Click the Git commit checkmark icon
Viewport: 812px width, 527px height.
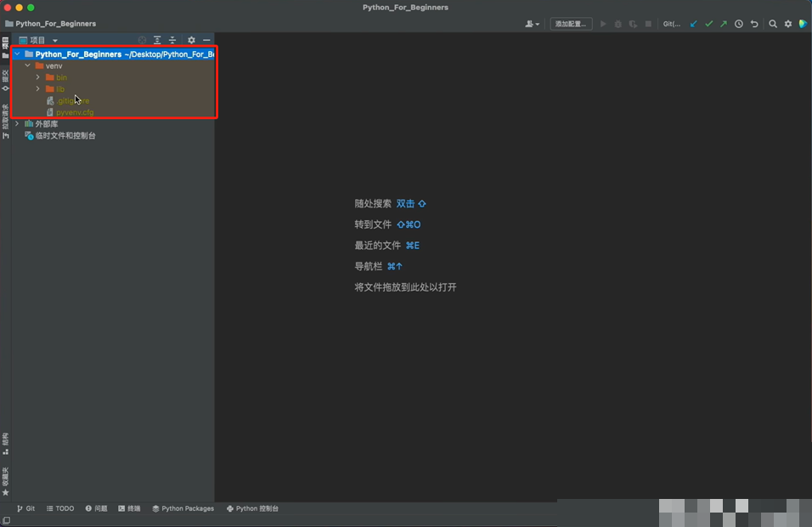[x=709, y=24]
